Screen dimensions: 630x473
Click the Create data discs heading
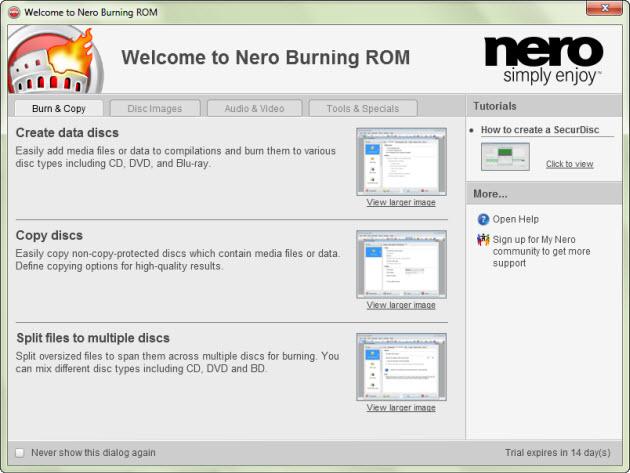pos(67,133)
